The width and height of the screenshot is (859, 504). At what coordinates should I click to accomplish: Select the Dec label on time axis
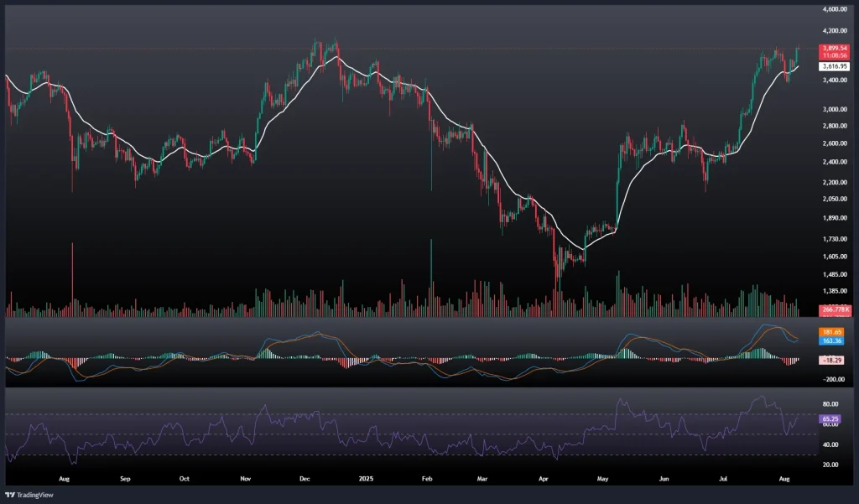click(305, 480)
